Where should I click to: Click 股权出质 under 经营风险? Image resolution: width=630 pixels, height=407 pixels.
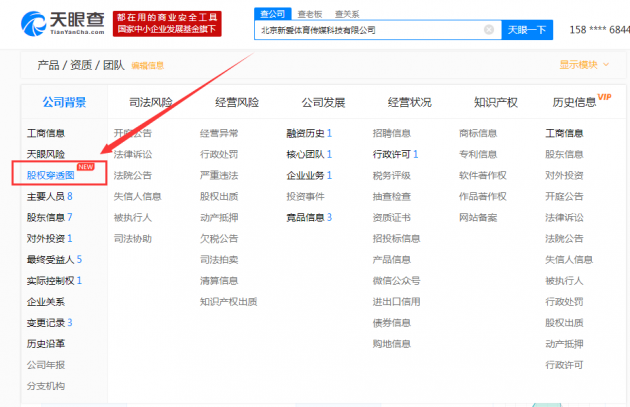pos(219,196)
